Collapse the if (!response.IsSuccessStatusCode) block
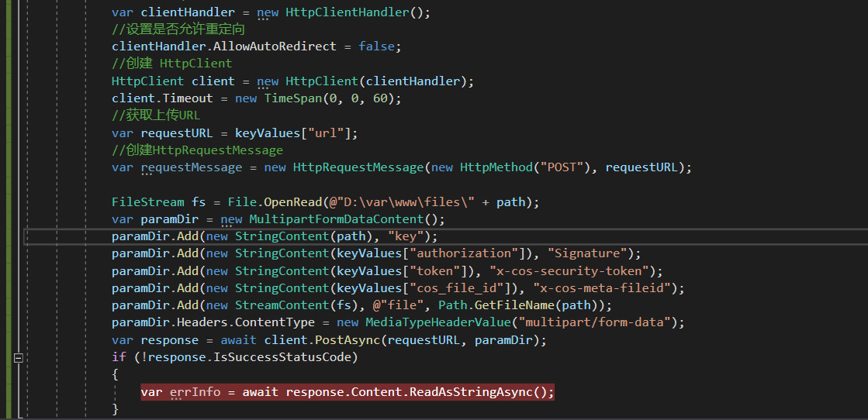 click(18, 358)
